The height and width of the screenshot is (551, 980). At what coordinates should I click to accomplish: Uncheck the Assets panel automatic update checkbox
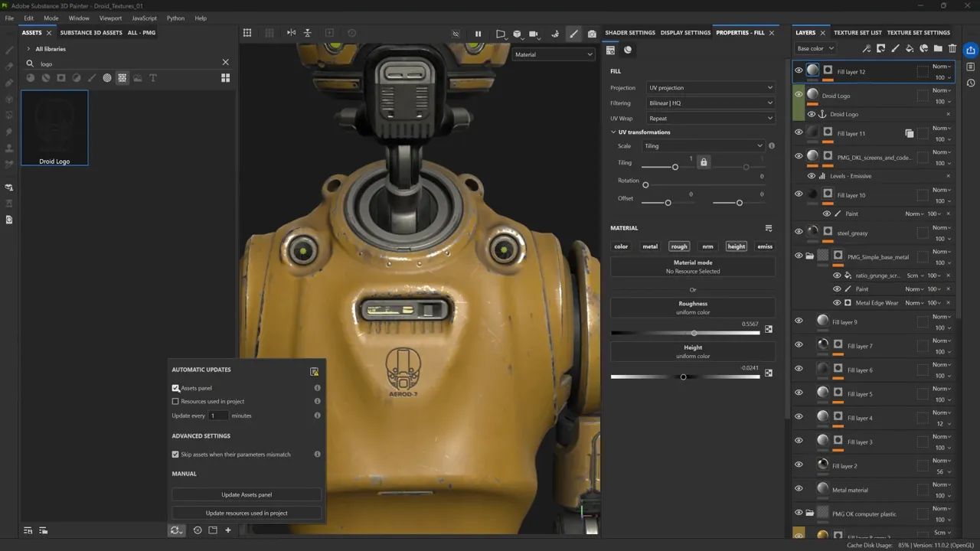(175, 388)
